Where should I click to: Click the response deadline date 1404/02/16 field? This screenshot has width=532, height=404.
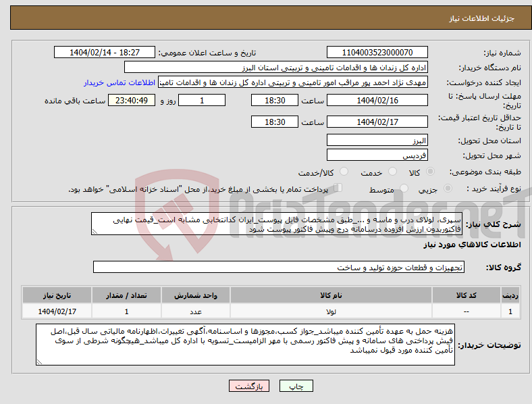click(x=377, y=100)
